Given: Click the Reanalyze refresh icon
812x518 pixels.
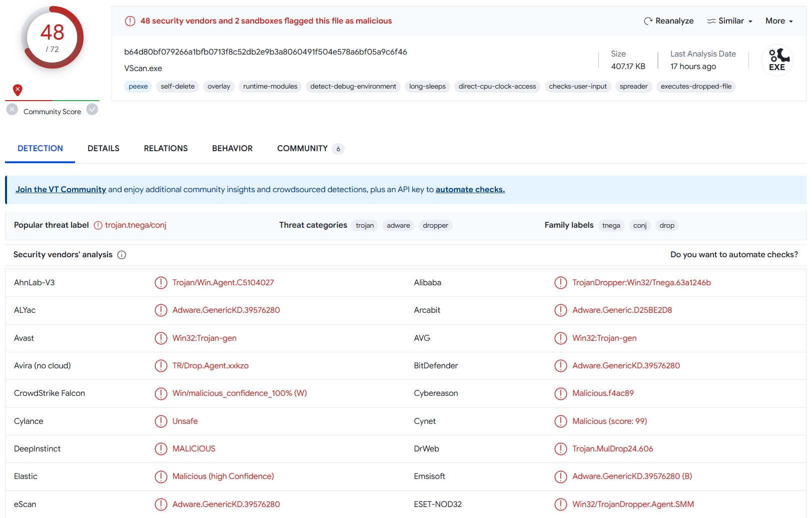Looking at the screenshot, I should pyautogui.click(x=648, y=21).
